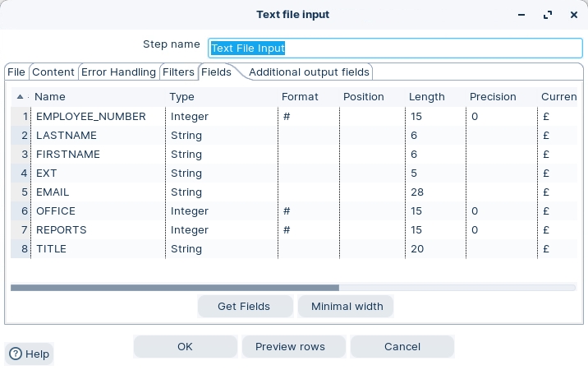This screenshot has height=370, width=588.
Task: Select the Filters tab
Action: (178, 72)
